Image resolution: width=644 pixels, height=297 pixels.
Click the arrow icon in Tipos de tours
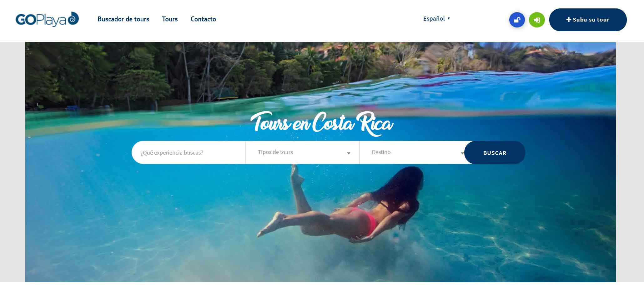(x=349, y=153)
